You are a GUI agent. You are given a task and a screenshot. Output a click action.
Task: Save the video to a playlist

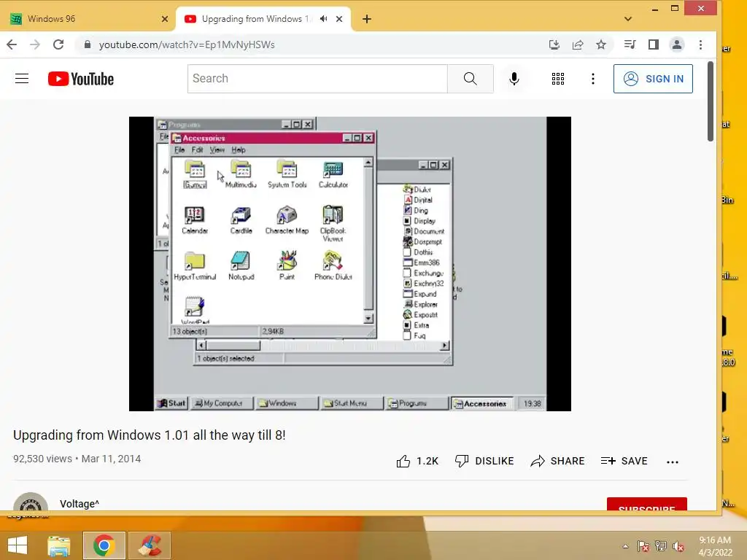coord(624,461)
